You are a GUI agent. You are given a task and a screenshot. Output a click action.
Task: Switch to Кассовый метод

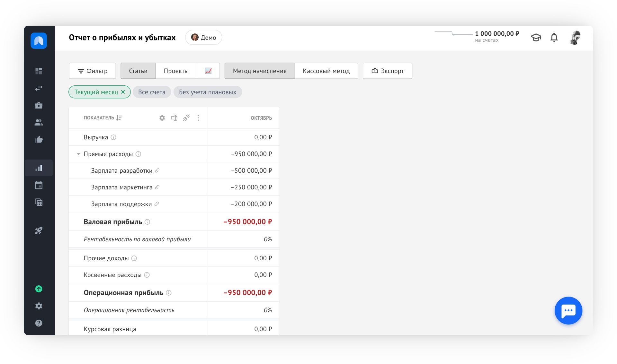click(326, 71)
